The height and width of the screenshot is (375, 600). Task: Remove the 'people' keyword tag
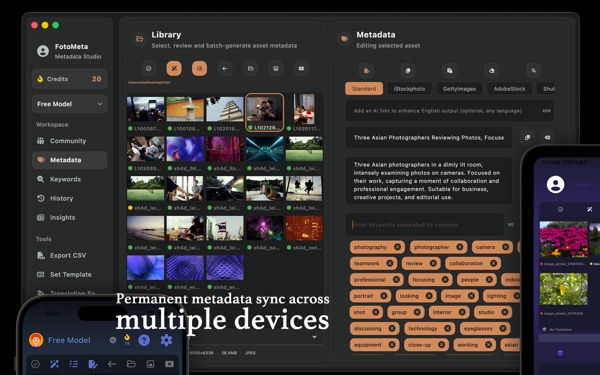(489, 280)
